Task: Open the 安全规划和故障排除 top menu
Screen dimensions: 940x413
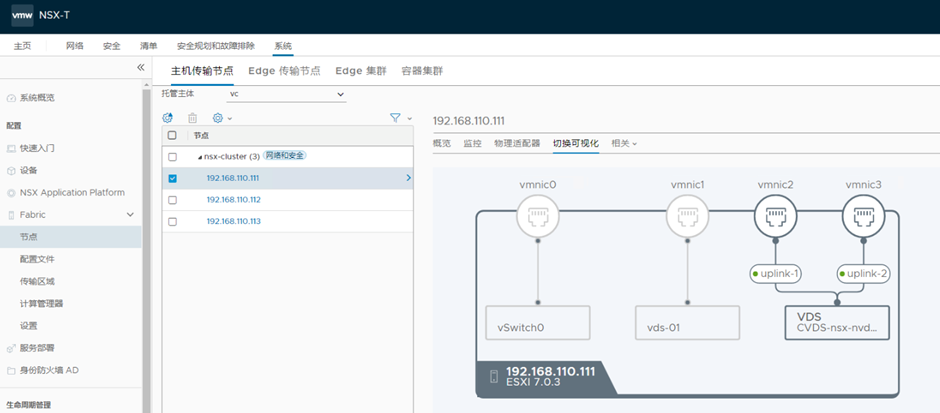Action: [216, 46]
